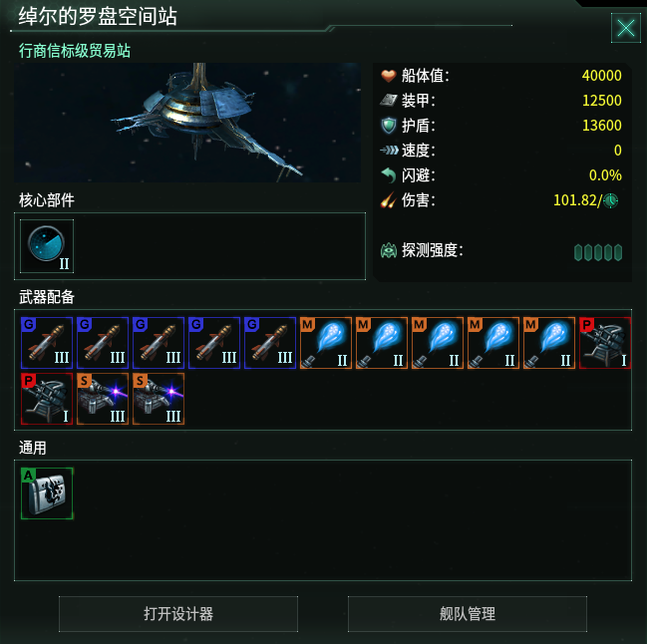Click the detection strength 探测强度 bars
Image resolution: width=647 pixels, height=644 pixels.
click(x=598, y=252)
